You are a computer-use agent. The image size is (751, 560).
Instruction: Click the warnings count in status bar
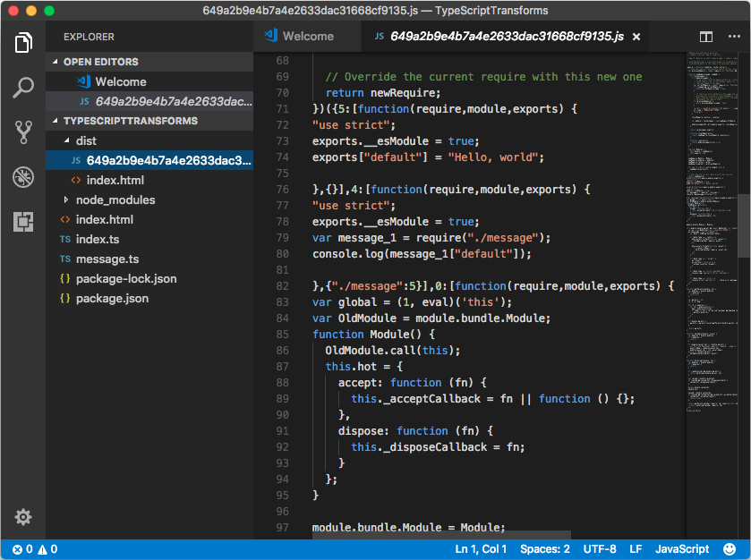[x=48, y=549]
